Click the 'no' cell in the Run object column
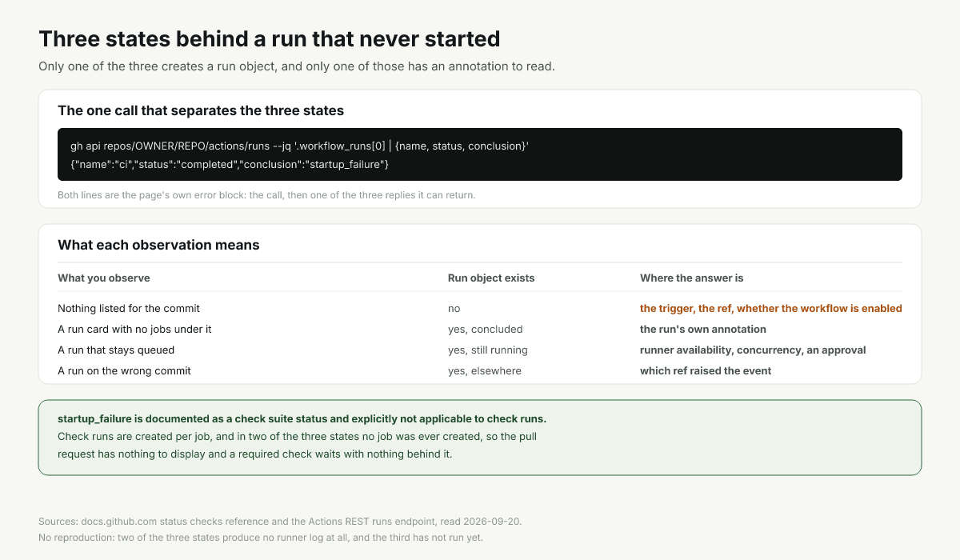The image size is (960, 560). point(454,308)
